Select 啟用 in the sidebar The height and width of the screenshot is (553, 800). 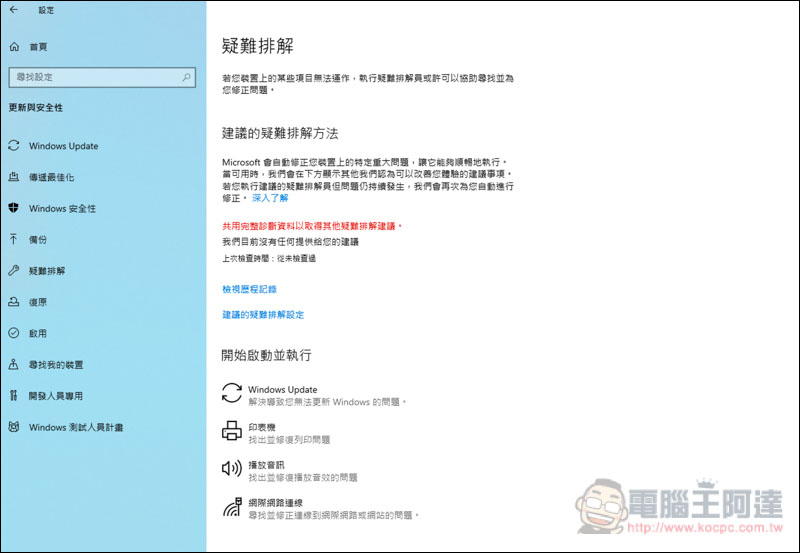(38, 333)
